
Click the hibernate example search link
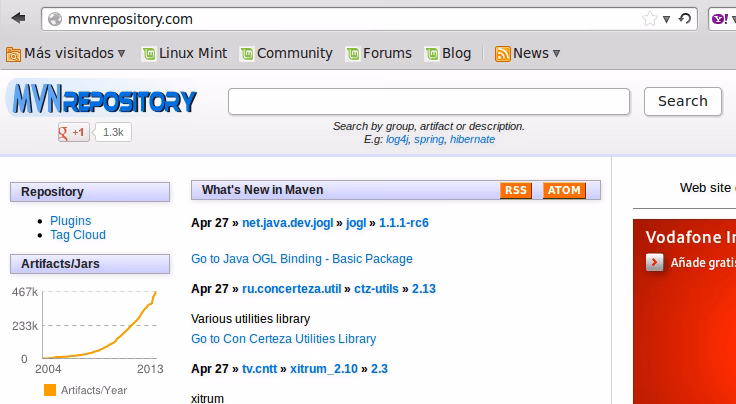(x=472, y=139)
